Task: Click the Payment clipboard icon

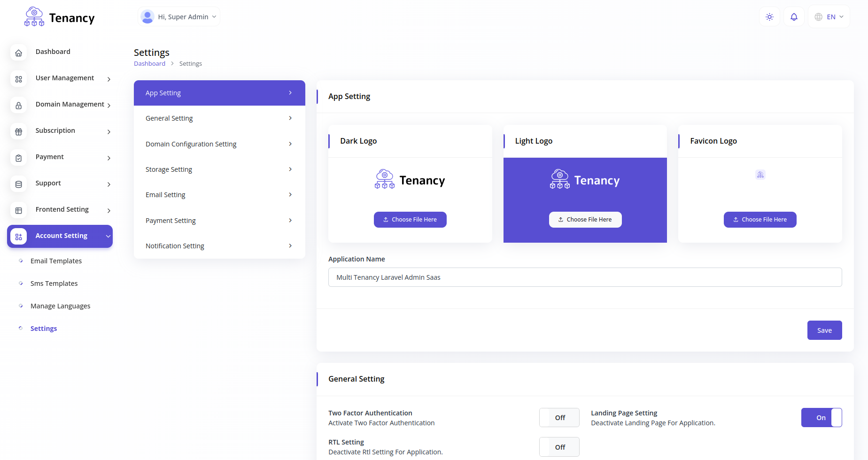Action: click(19, 158)
